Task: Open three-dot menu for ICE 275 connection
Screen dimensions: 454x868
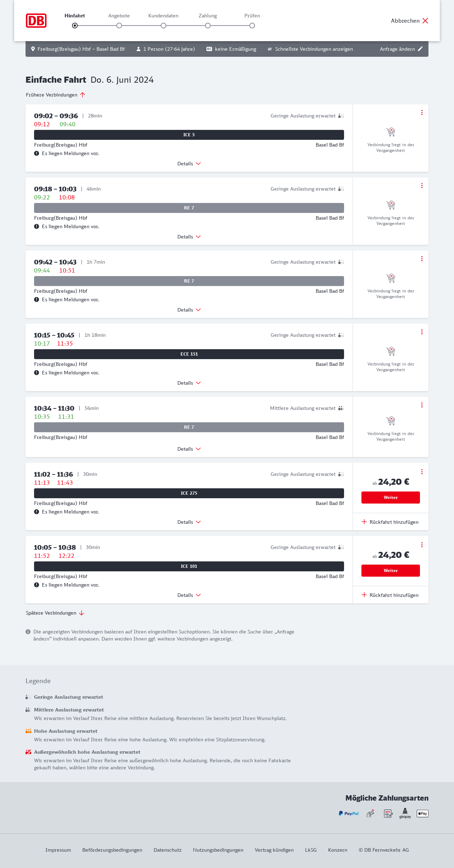Action: point(422,472)
